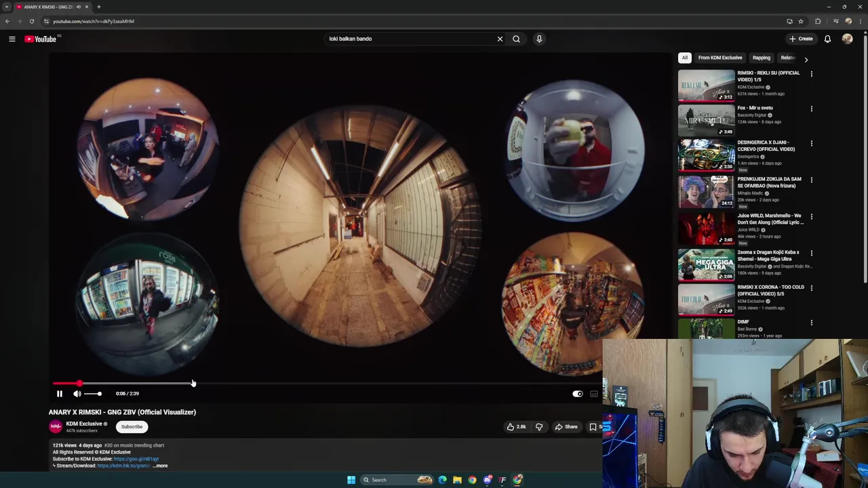The image size is (868, 488).
Task: Open options menu for DtMF video
Action: point(812,323)
